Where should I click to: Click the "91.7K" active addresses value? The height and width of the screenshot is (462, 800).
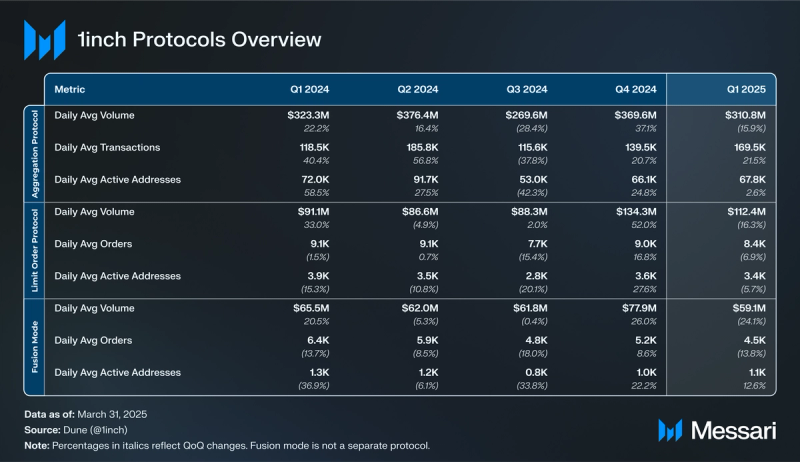[426, 179]
